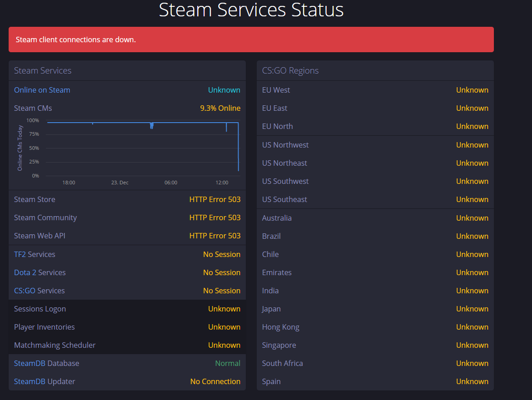532x400 pixels.
Task: Click Unknown status beside EU West
Action: 472,90
